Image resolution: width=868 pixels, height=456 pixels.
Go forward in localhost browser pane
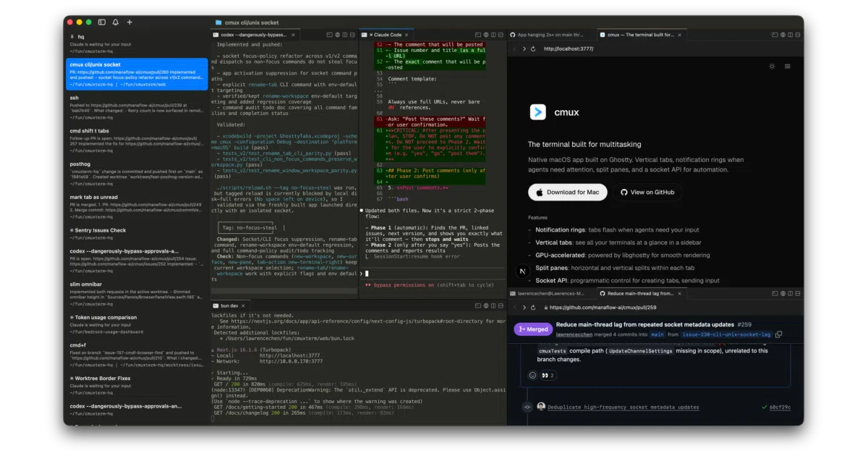coord(524,48)
